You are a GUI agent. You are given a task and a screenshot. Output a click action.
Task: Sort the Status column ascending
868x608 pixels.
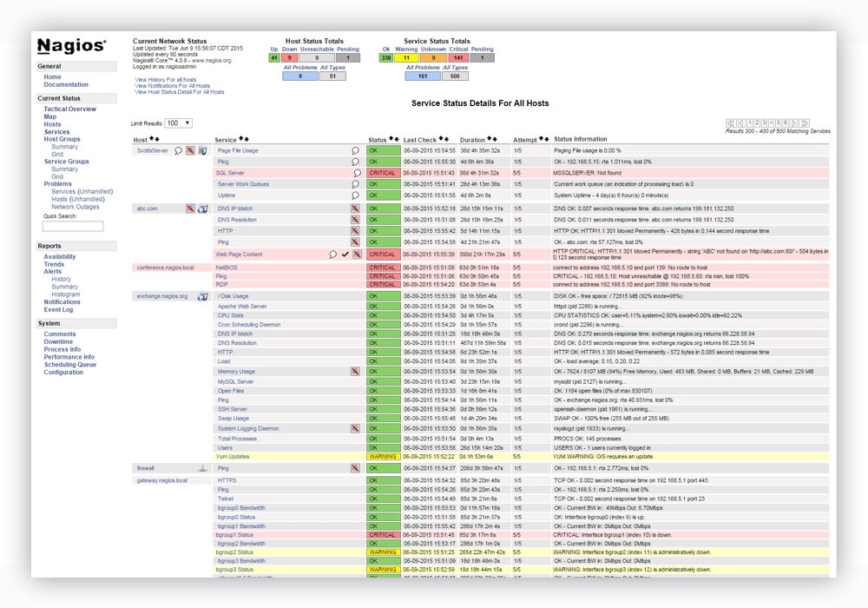pos(390,137)
